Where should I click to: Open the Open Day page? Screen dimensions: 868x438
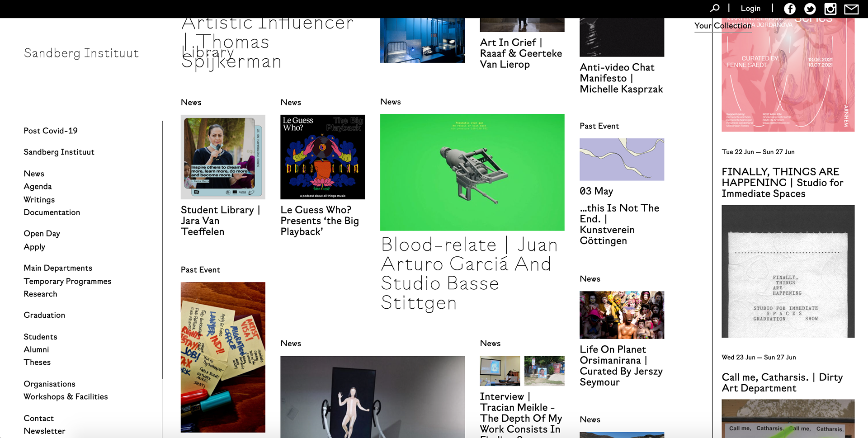point(42,234)
